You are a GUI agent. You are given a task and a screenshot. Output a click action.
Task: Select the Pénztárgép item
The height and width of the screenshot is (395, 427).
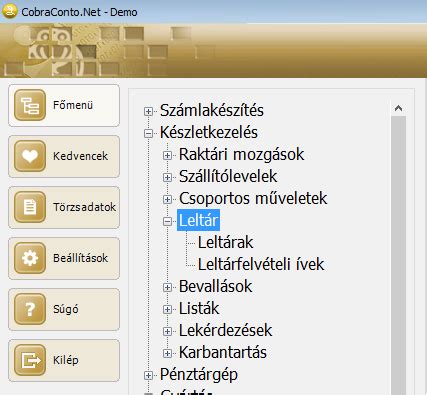pyautogui.click(x=199, y=374)
